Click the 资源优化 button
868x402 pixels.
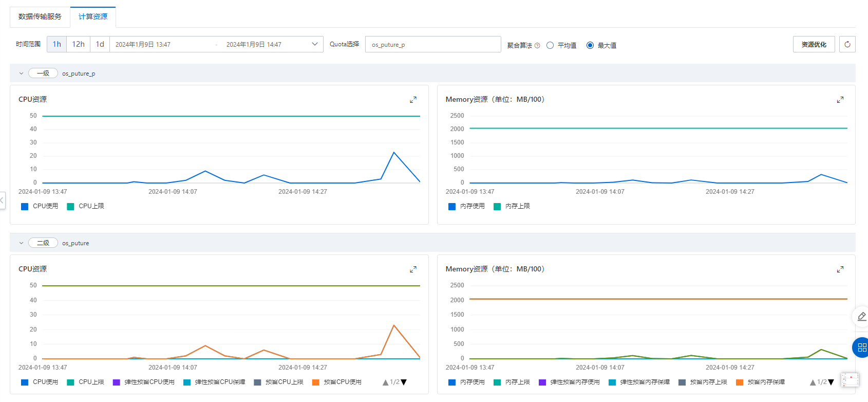pyautogui.click(x=814, y=44)
